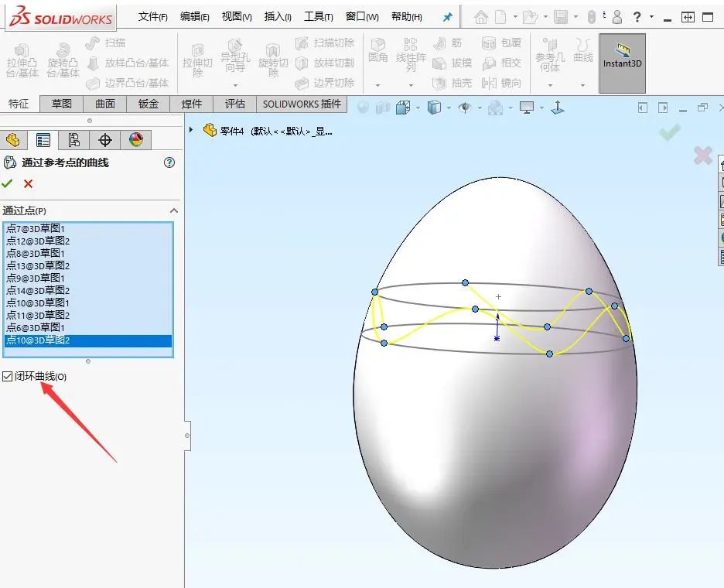Viewport: 724px width, 588px height.
Task: Click the green checkmark to confirm curve
Action: pyautogui.click(x=6, y=183)
